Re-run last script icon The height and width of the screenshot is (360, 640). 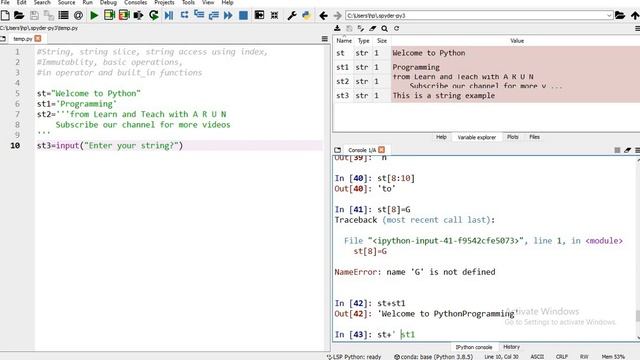click(153, 16)
